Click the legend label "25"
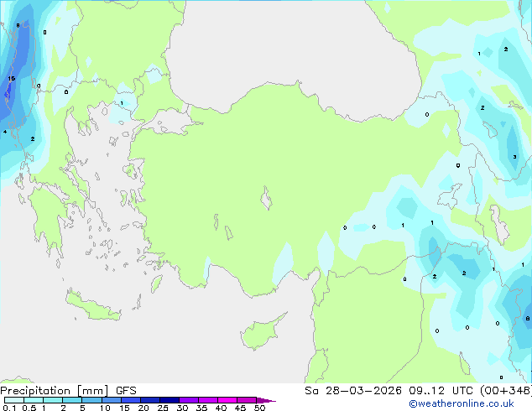 [163, 408]
